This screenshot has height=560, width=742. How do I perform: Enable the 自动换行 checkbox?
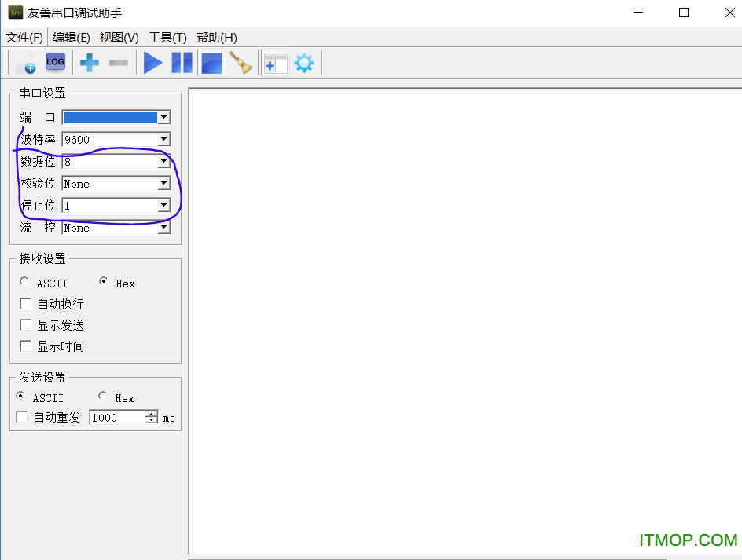[26, 304]
